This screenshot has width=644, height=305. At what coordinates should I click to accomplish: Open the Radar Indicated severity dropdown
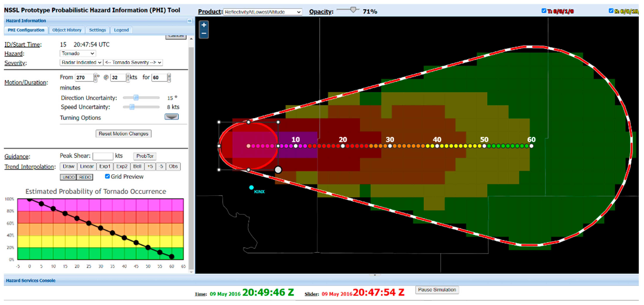tap(81, 62)
